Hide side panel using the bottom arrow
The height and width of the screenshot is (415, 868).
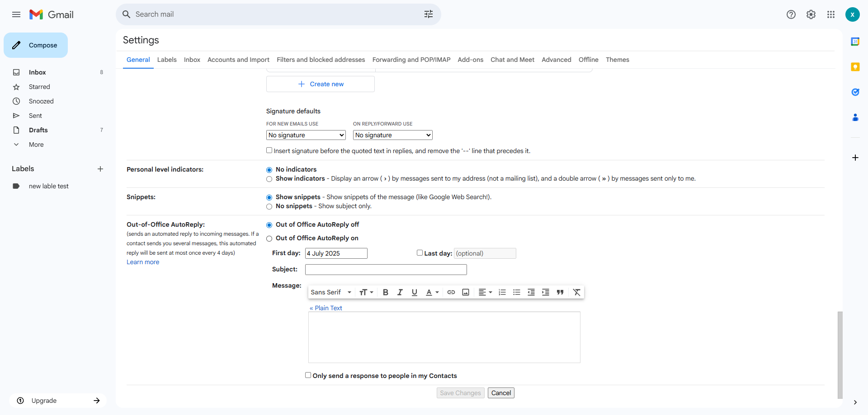coord(855,402)
